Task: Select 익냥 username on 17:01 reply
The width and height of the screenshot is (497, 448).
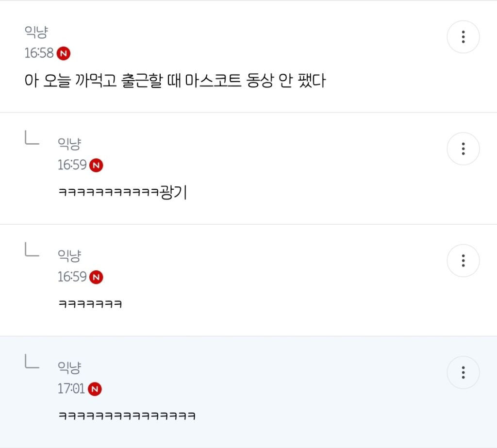Action: 69,368
